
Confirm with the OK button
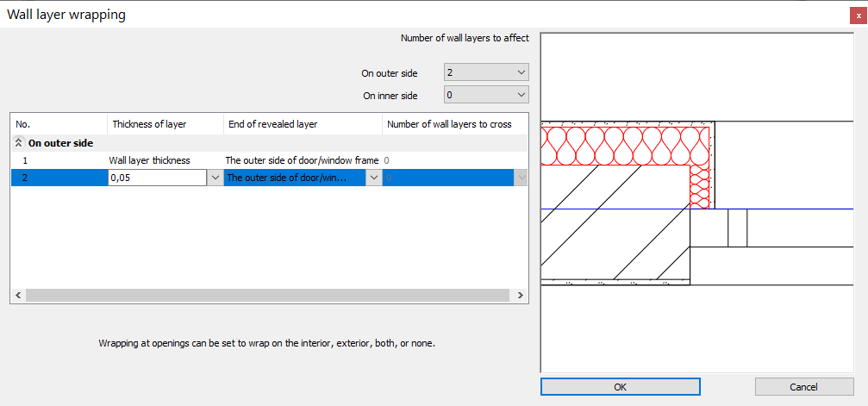click(620, 387)
